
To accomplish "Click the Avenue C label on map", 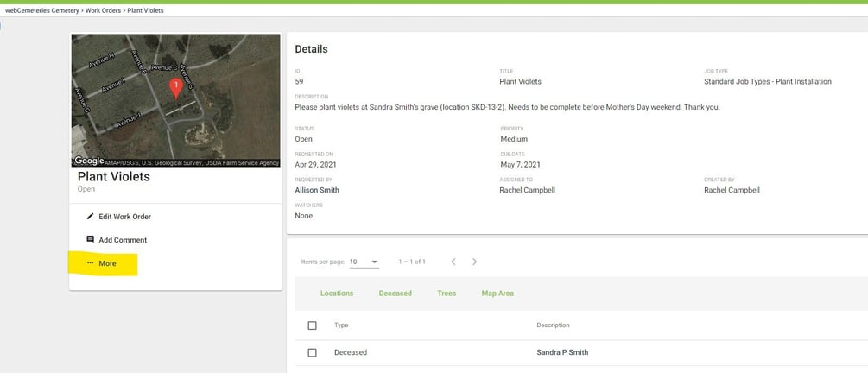I will (164, 67).
